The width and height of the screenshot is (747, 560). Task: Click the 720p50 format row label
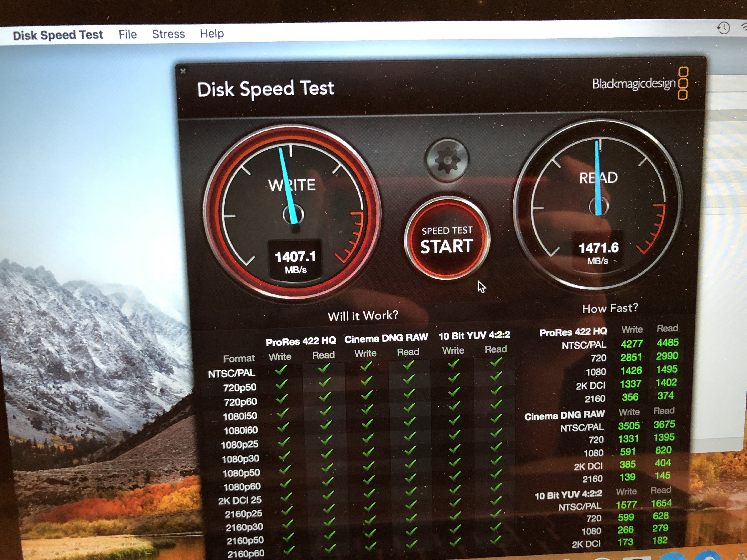[x=240, y=388]
